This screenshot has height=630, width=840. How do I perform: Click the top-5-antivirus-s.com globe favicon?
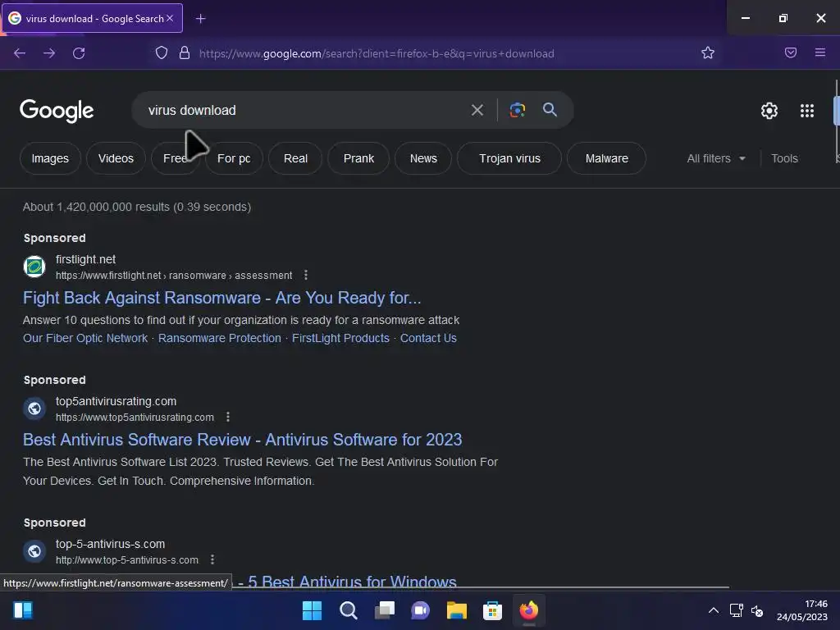pyautogui.click(x=34, y=551)
